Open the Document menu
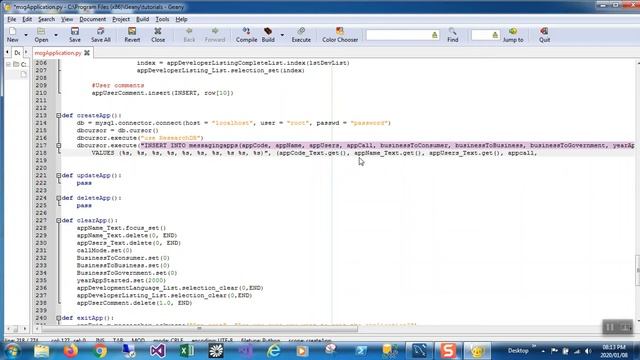640x360 pixels. [x=92, y=19]
